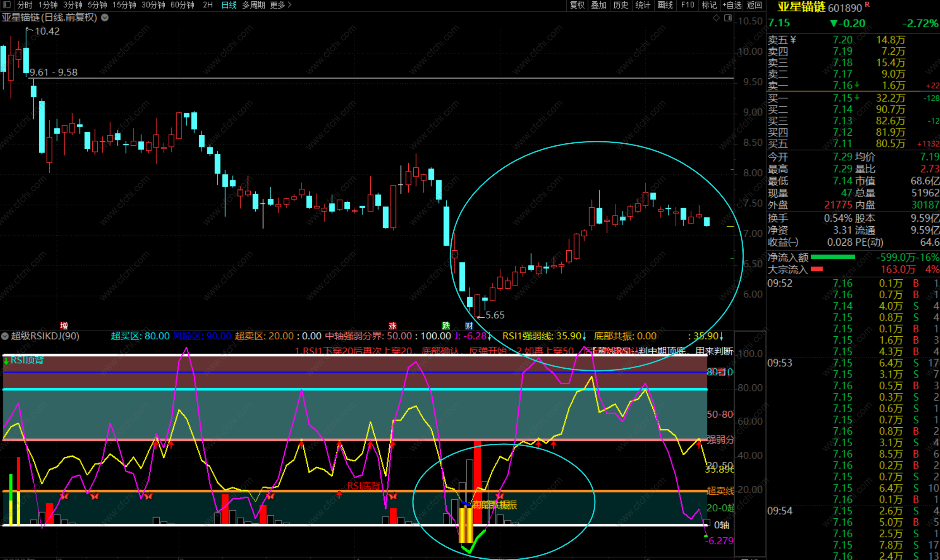Open the 超级RSIKDJ(90) indicator dropdown
The width and height of the screenshot is (940, 560).
pyautogui.click(x=5, y=336)
